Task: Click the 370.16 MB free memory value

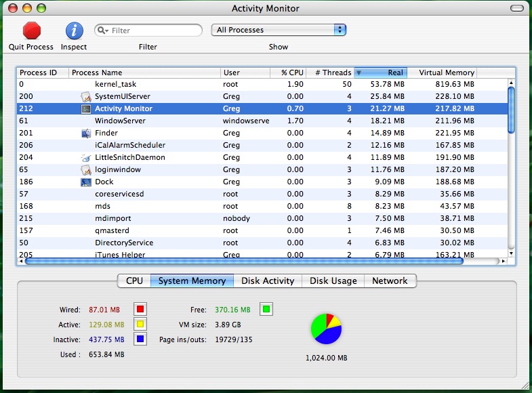Action: (232, 310)
